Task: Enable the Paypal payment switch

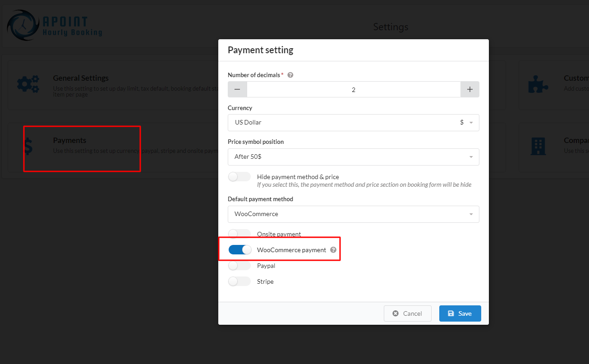Action: [239, 266]
